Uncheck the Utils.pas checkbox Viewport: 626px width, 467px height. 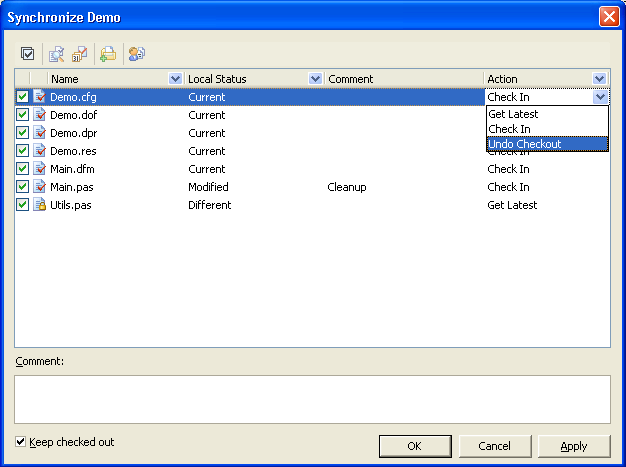click(23, 205)
